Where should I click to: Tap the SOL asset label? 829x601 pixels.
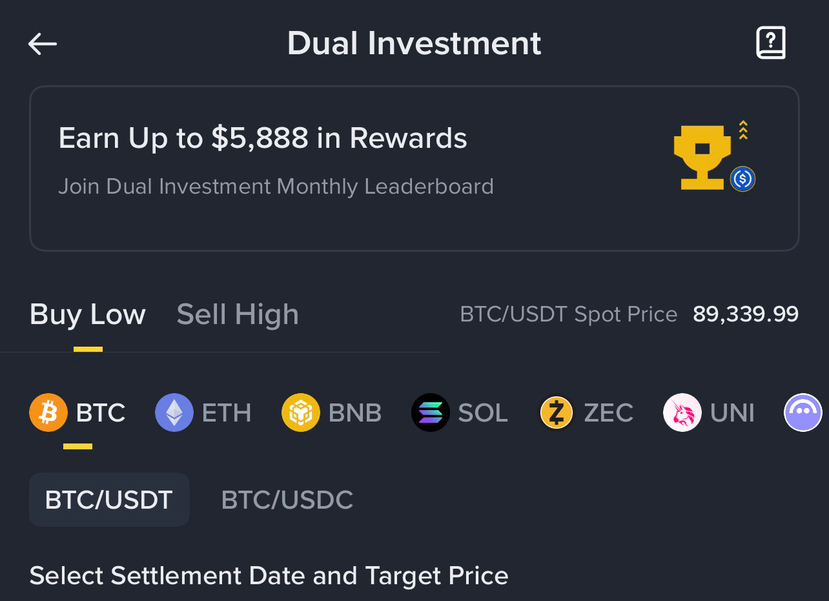[483, 412]
